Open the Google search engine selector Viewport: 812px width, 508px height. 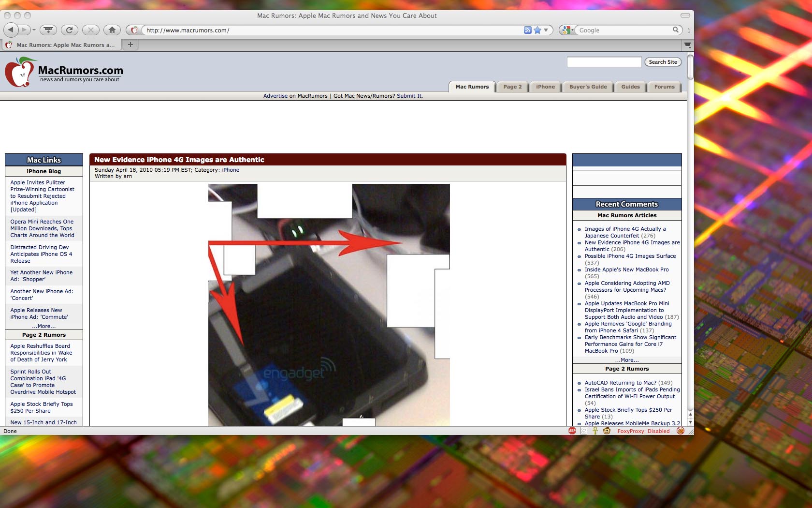tap(567, 30)
